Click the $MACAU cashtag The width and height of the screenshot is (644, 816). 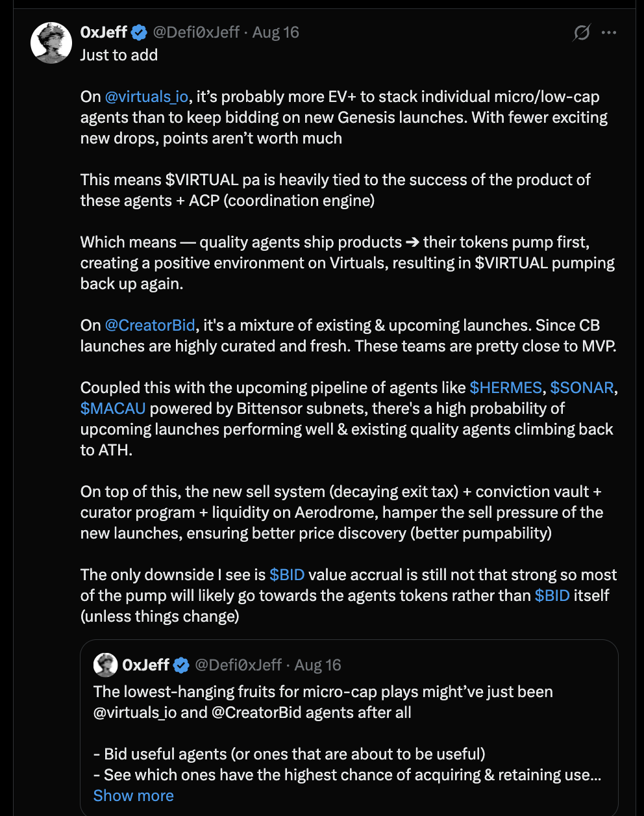(x=113, y=409)
